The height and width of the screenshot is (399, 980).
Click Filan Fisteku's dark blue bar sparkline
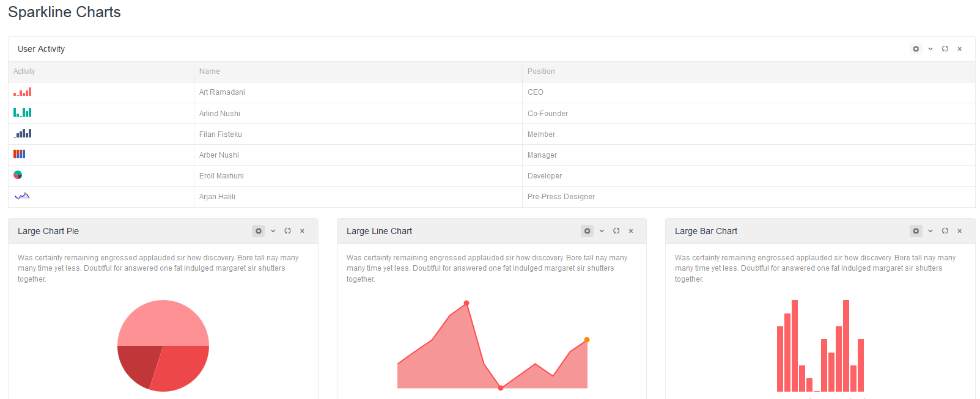[23, 133]
